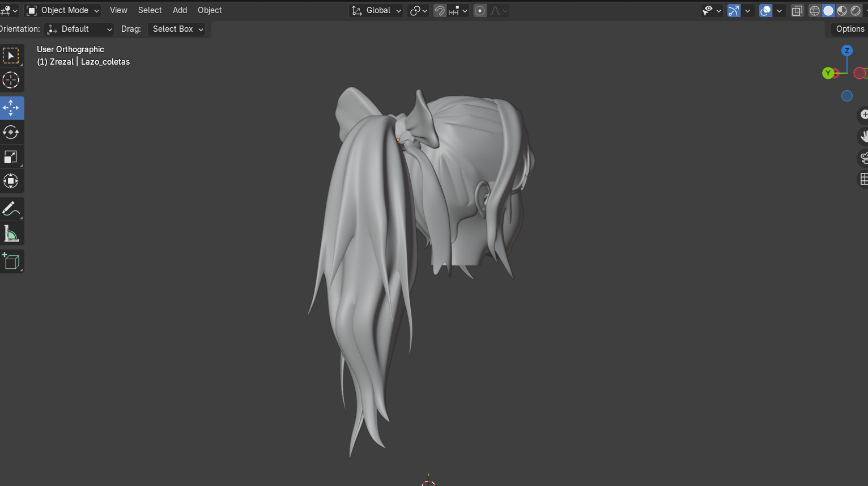Open the Default orientation dropdown
The width and height of the screenshot is (868, 486).
(79, 29)
